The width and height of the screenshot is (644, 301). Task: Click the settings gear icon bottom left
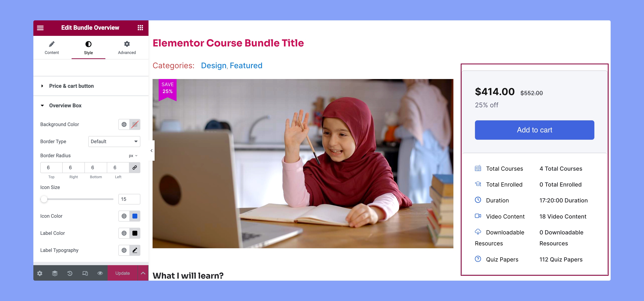click(x=40, y=273)
